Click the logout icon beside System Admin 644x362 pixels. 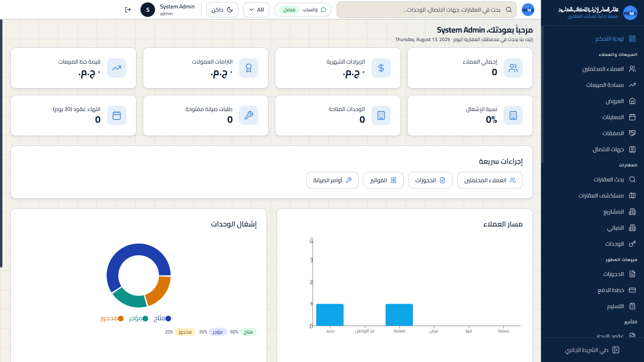[x=128, y=10]
